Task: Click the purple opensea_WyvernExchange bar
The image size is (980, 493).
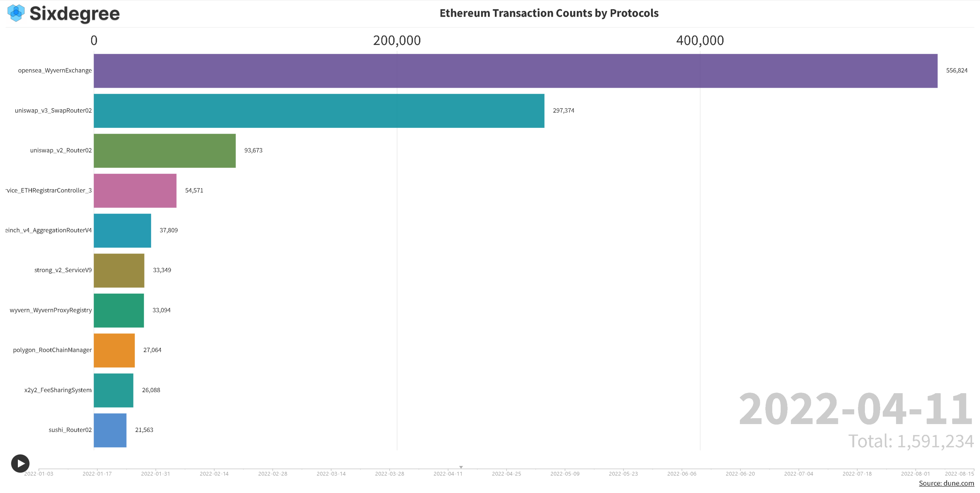Action: 515,71
